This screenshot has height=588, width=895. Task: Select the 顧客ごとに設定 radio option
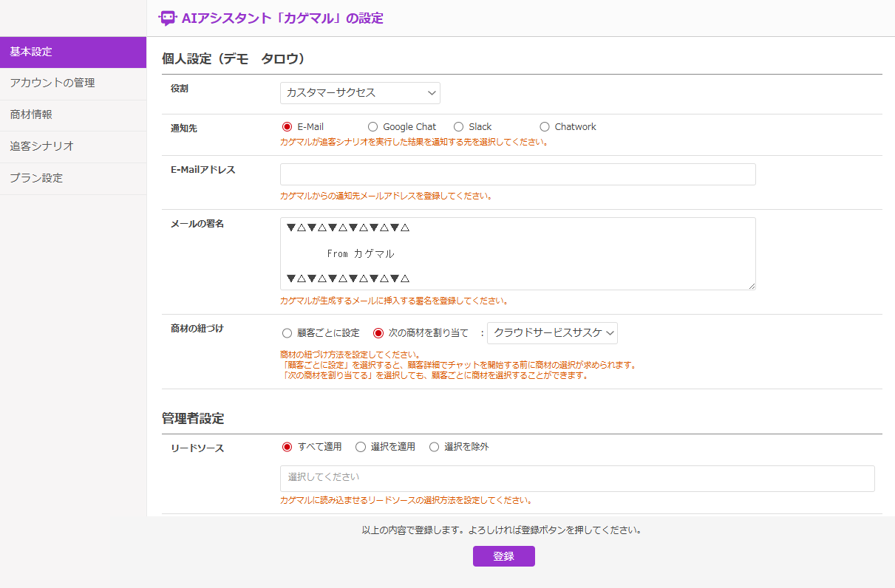(x=287, y=333)
